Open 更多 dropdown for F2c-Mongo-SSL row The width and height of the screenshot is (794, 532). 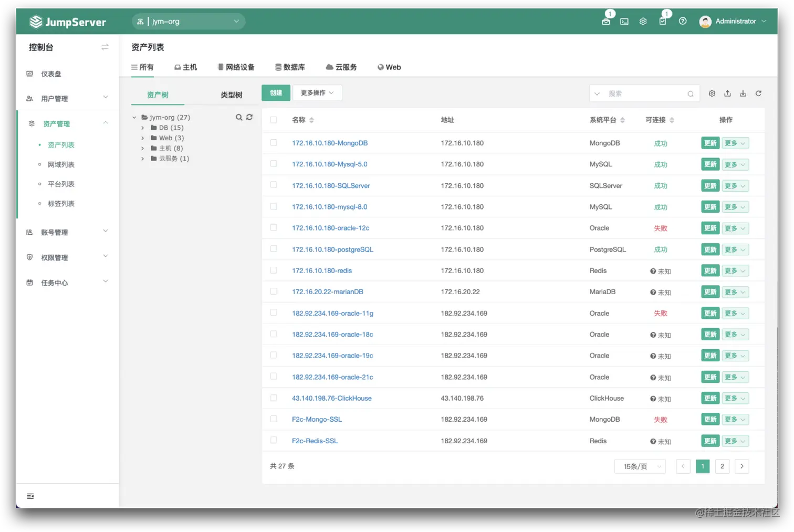[x=735, y=420]
